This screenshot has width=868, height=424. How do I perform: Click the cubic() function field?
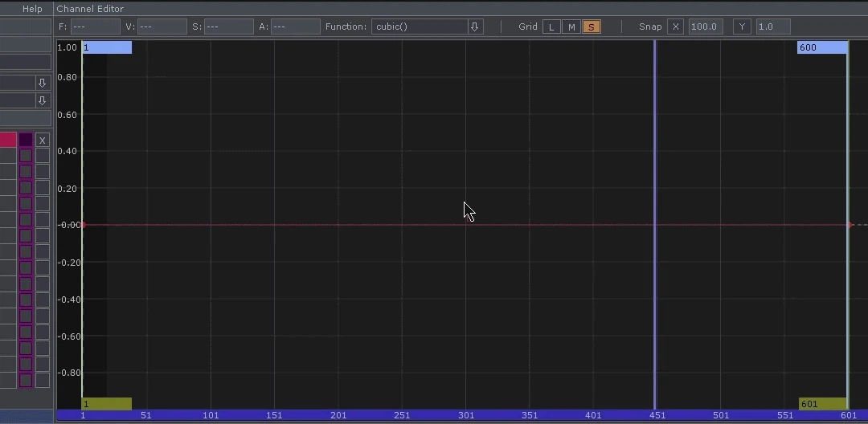[x=420, y=26]
